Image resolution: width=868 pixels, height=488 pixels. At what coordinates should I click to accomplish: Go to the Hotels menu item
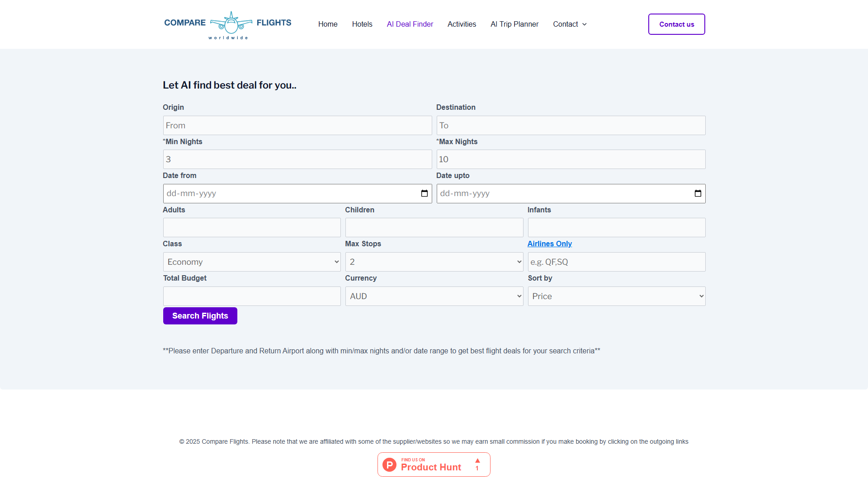[362, 24]
